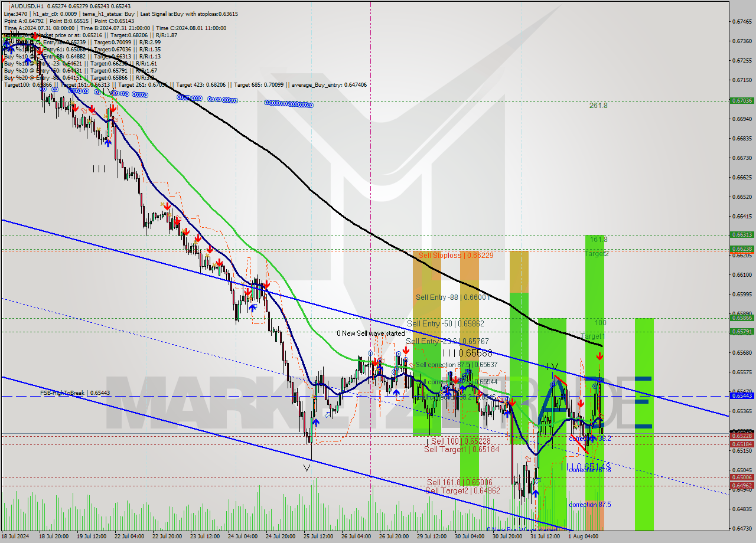Screen dimensions: 756x543
Task: Click the 0.66520 price axis value
Action: coord(742,197)
